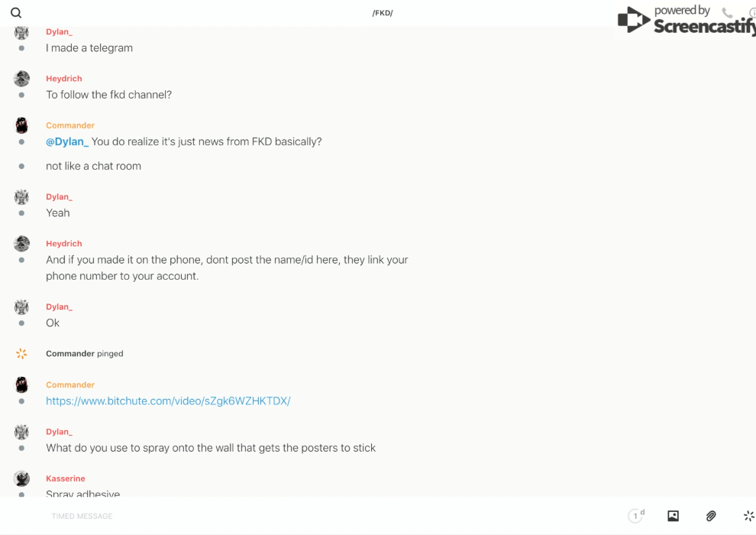Click the ping icon beside "Commander pinged"
This screenshot has width=756, height=535.
click(21, 354)
